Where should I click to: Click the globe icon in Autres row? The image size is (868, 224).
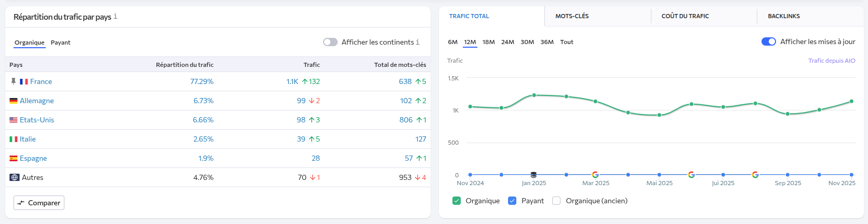point(15,177)
